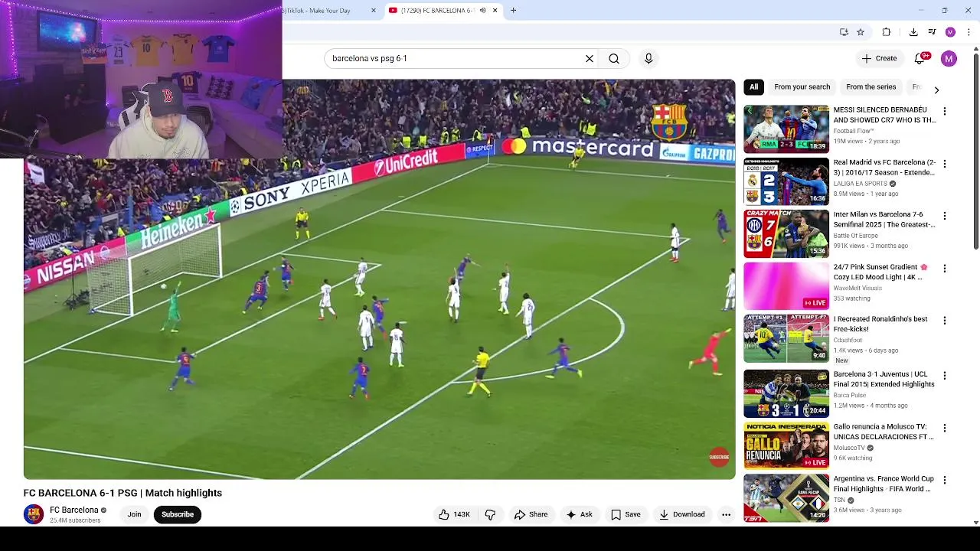The image size is (980, 551).
Task: Open browser extensions puzzle icon
Action: [887, 32]
